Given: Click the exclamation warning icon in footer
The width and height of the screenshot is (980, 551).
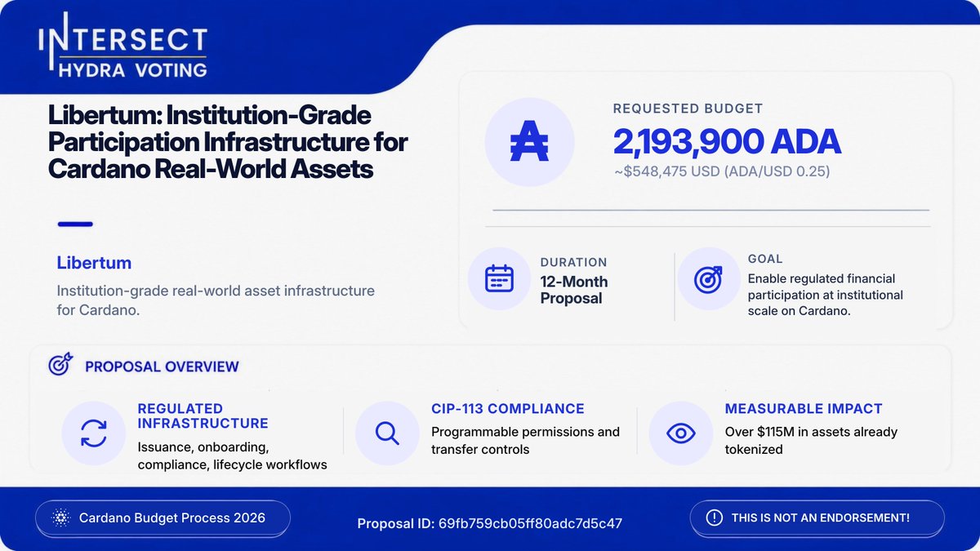Looking at the screenshot, I should click(x=714, y=518).
